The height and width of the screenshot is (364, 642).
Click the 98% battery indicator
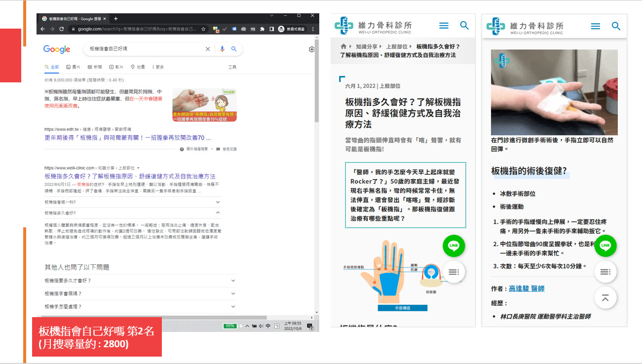(x=230, y=326)
